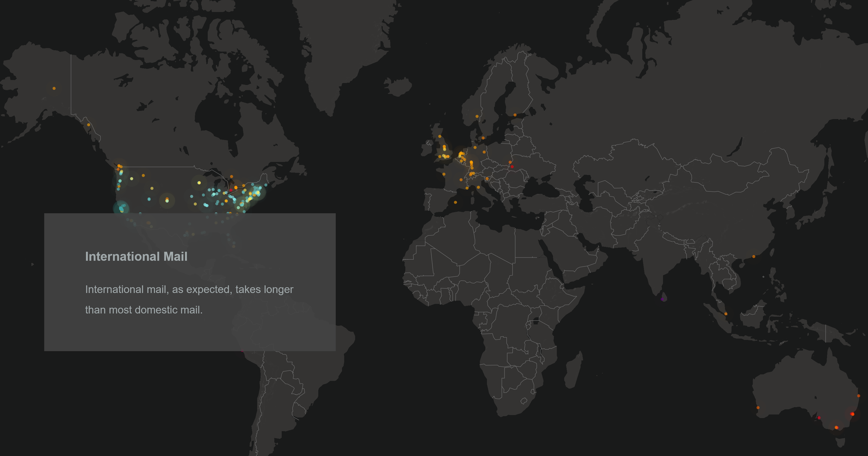Select the orange data point in Alaska
This screenshot has height=456, width=868.
point(54,88)
